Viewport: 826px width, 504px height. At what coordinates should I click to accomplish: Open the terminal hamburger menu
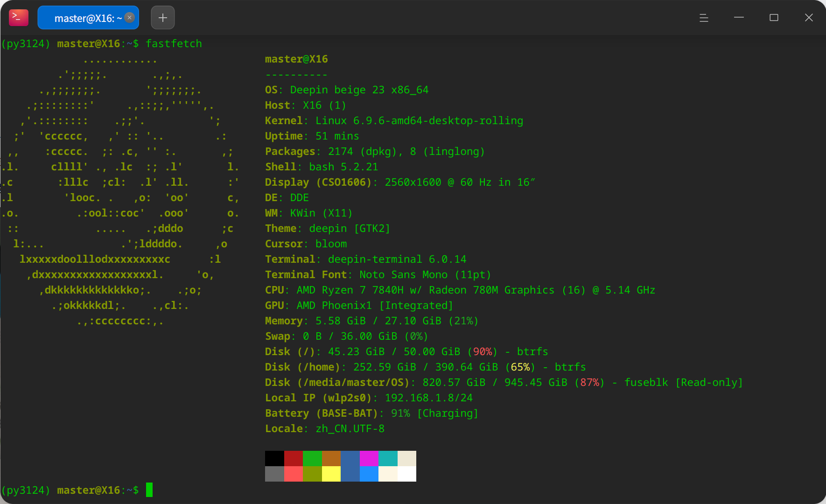click(x=704, y=18)
